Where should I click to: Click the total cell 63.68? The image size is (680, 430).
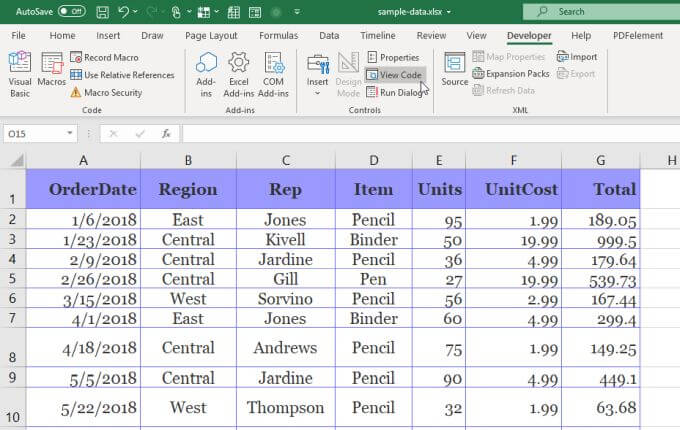click(x=601, y=407)
